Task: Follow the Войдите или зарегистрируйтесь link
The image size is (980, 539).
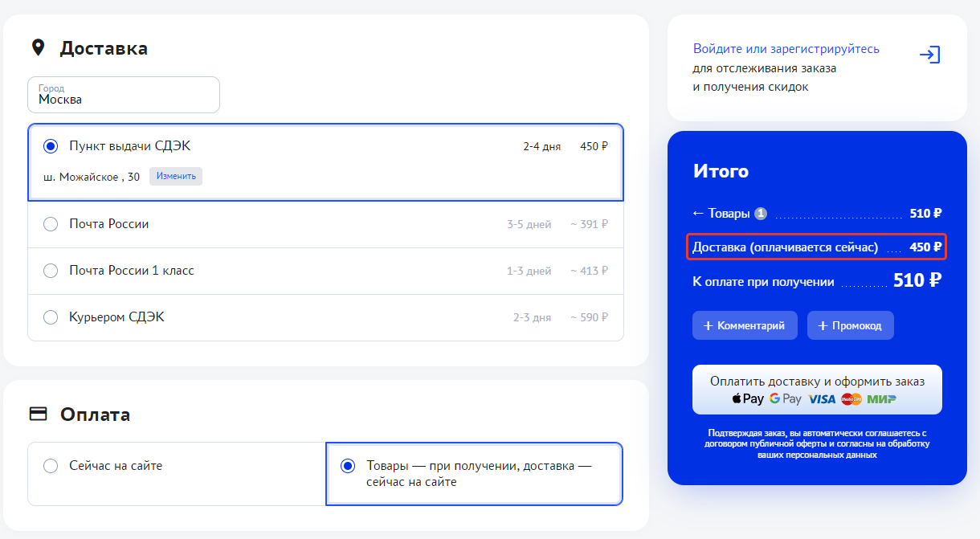Action: 786,49
